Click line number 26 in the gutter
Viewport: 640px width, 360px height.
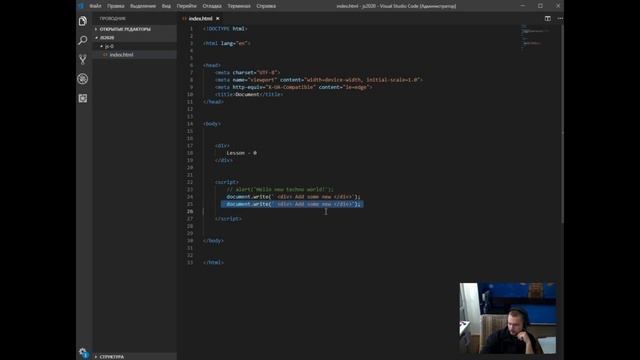(190, 211)
